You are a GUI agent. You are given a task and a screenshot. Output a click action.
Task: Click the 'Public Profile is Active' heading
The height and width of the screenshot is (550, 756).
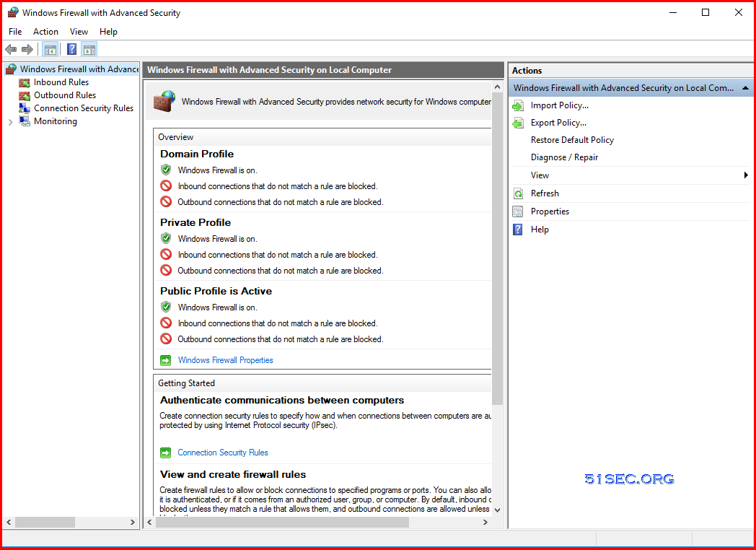[x=216, y=291]
